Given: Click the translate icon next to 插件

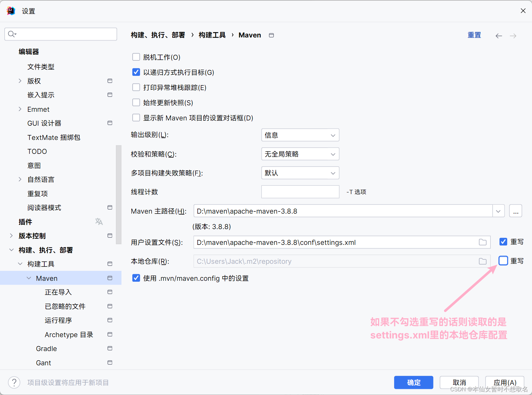Looking at the screenshot, I should [x=99, y=222].
